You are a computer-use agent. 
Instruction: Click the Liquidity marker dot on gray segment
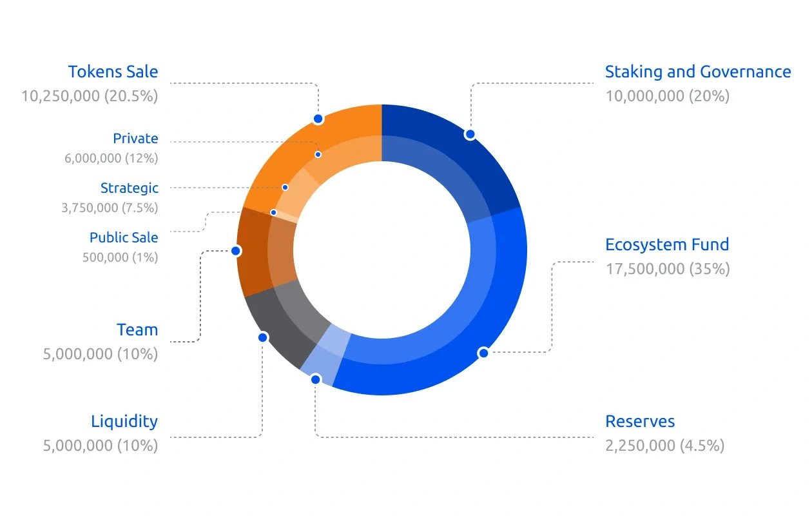262,337
